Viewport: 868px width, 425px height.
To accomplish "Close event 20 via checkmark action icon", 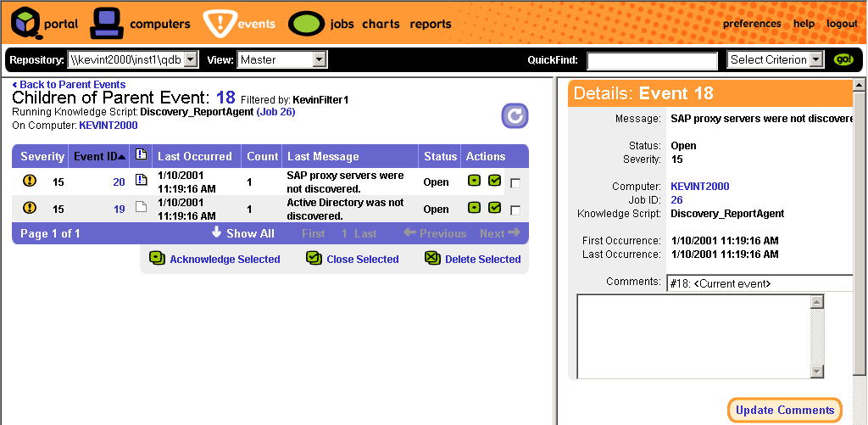I will click(494, 180).
